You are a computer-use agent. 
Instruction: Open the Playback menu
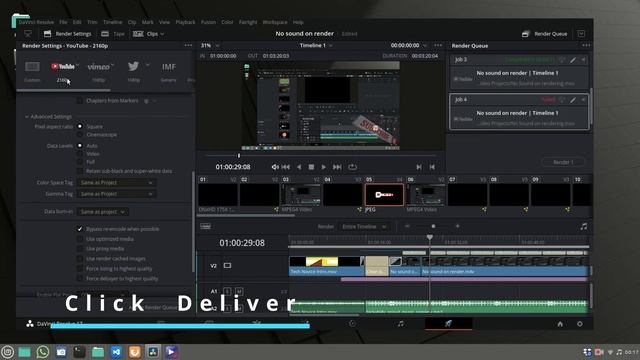[x=185, y=22]
